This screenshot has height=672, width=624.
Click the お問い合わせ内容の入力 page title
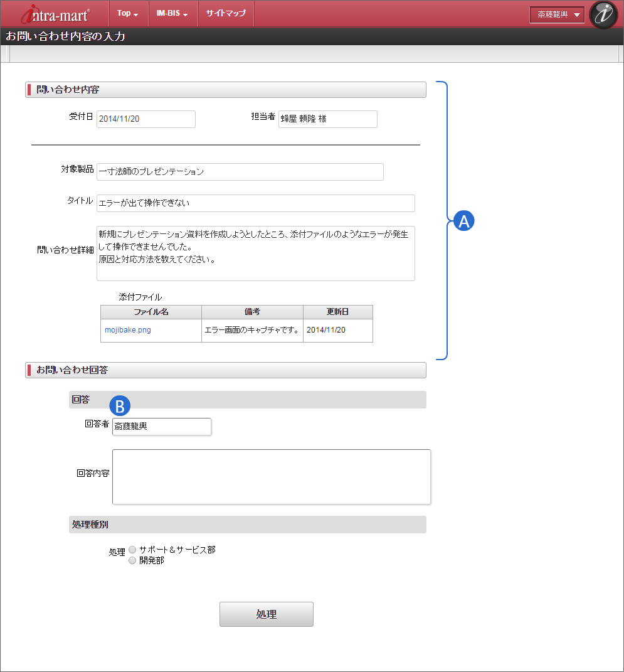click(x=65, y=36)
